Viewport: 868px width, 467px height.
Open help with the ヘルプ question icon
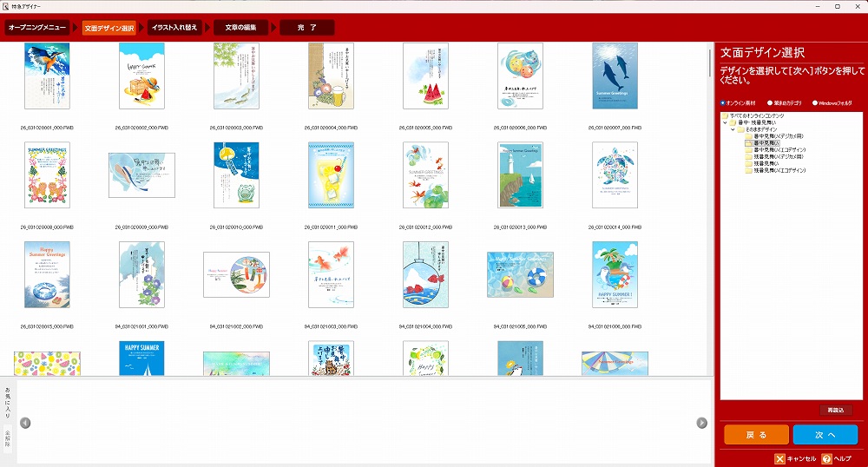[x=826, y=458]
